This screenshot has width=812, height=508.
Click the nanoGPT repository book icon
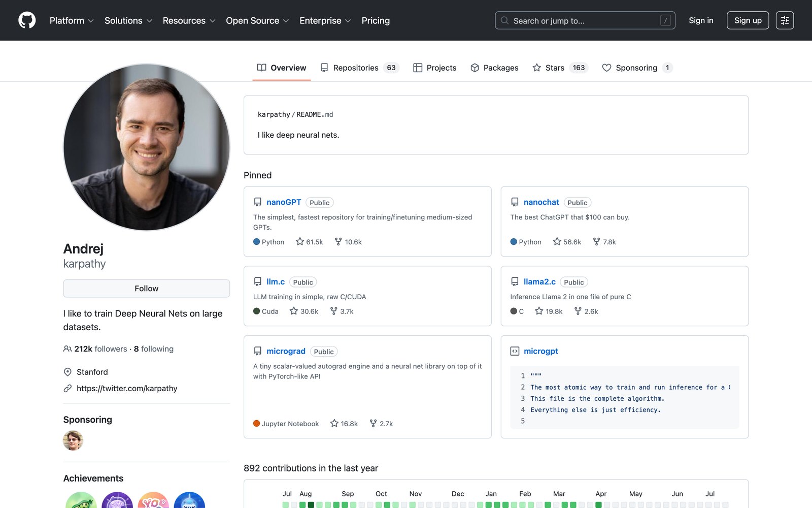[258, 202]
